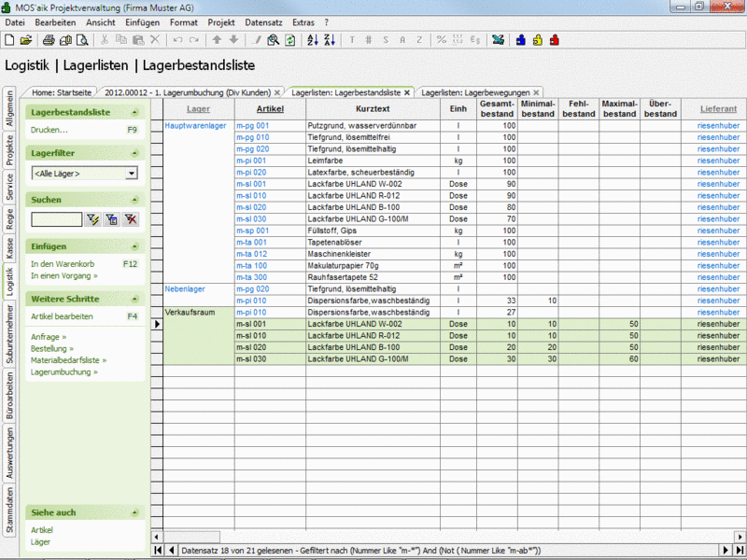Screen dimensions: 747x560
Task: Remove filter with the red X funnel icon
Action: point(131,219)
